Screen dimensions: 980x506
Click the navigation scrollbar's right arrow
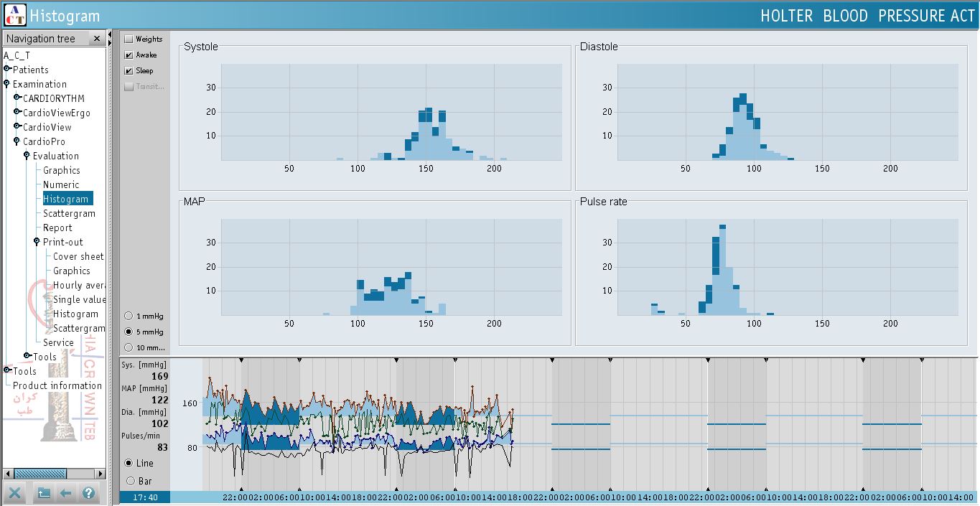click(101, 474)
